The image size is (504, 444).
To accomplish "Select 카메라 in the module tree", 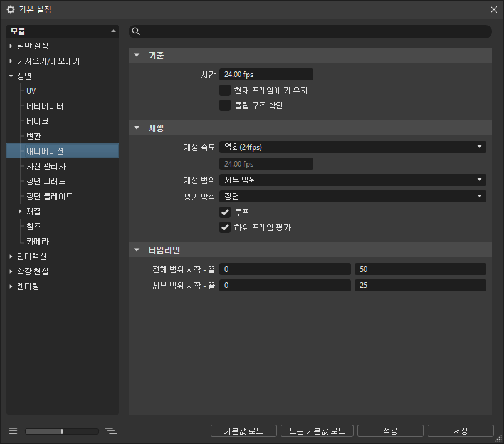I will tap(38, 241).
